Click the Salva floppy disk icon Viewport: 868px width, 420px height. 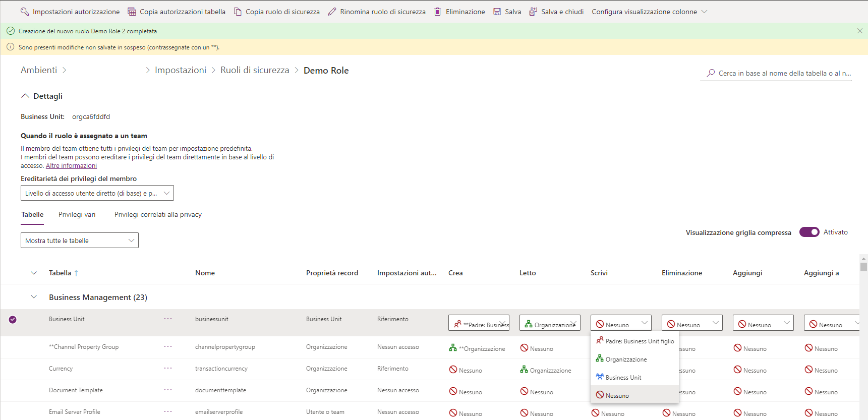pos(497,12)
